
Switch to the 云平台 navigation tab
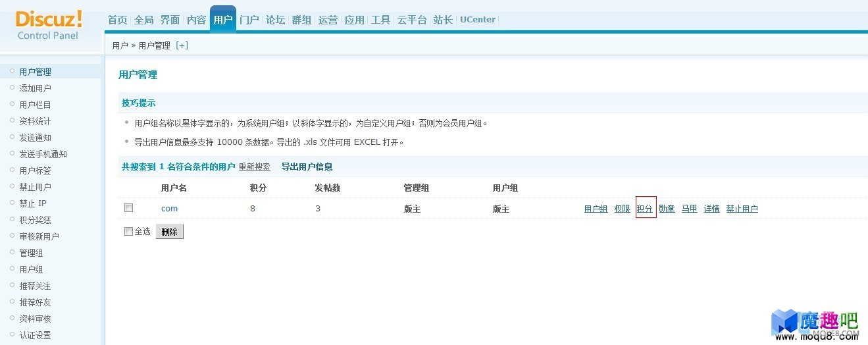[413, 20]
